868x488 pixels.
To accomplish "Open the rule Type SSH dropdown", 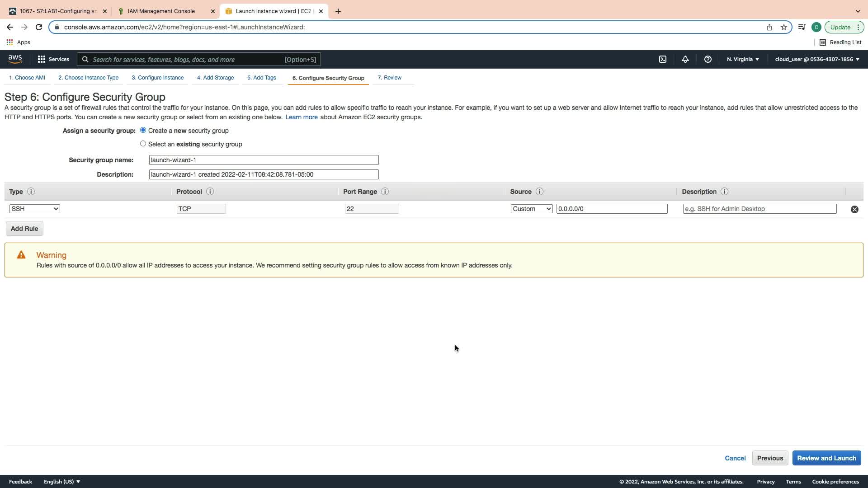I will point(34,209).
